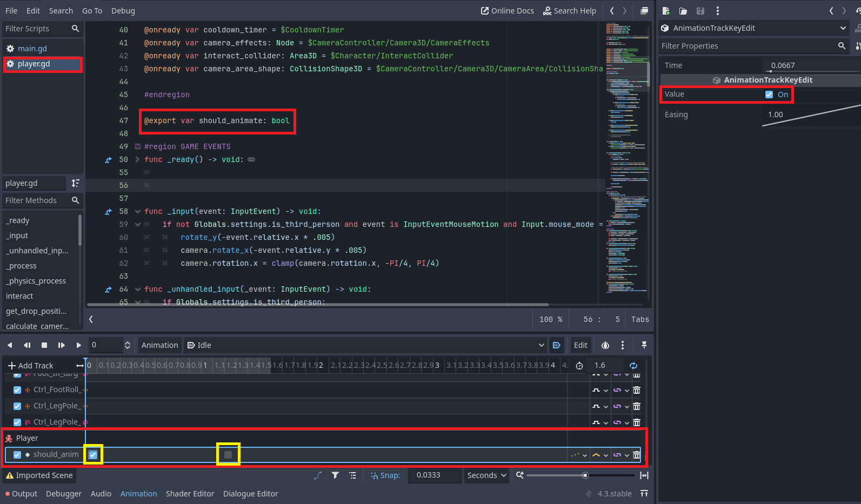Viewport: 861px width, 504px height.
Task: Open onion skinning options menu
Action: (x=623, y=345)
